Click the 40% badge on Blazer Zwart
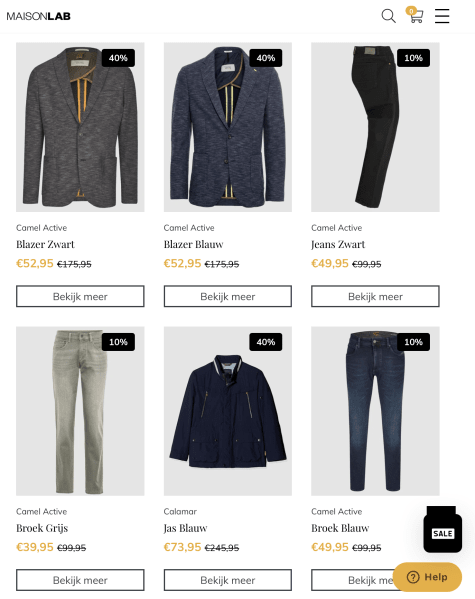Image resolution: width=475 pixels, height=599 pixels. (x=118, y=58)
